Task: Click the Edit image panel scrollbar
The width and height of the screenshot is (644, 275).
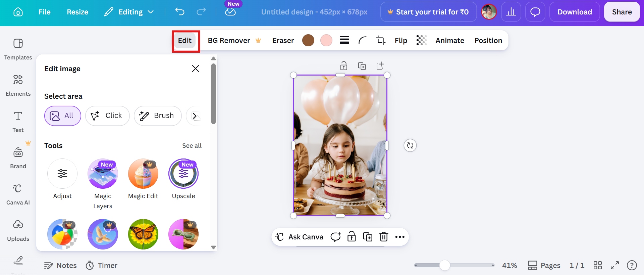Action: point(213,94)
